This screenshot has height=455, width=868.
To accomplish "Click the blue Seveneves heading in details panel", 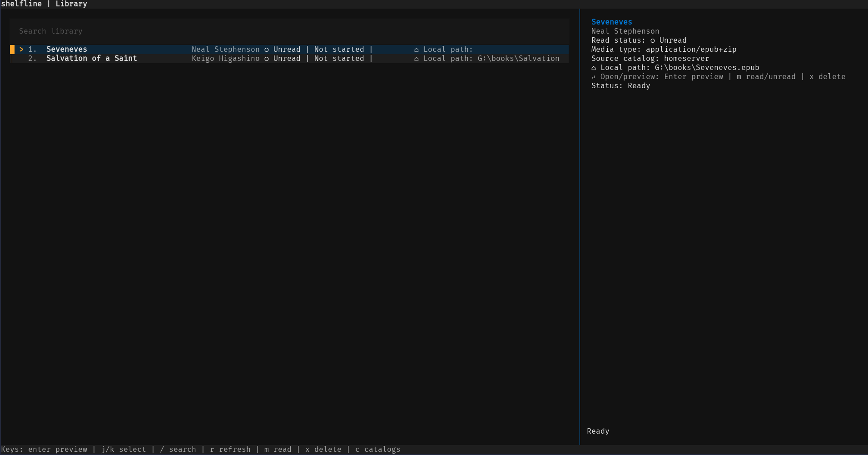I will tap(612, 22).
